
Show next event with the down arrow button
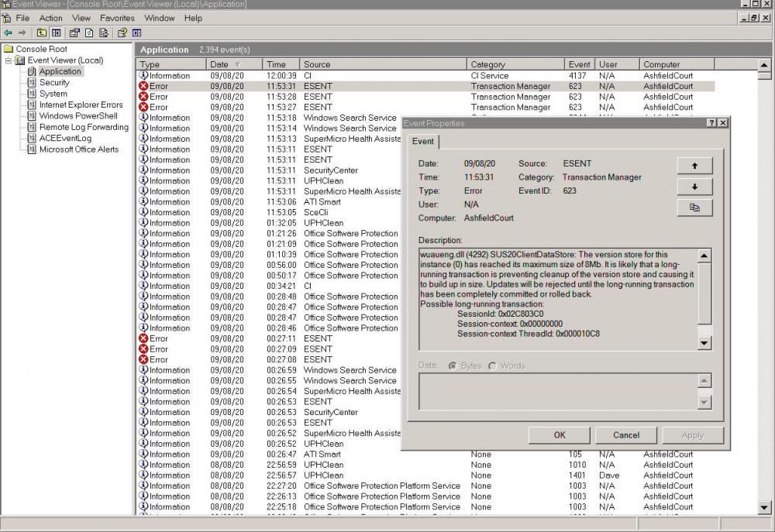point(694,187)
